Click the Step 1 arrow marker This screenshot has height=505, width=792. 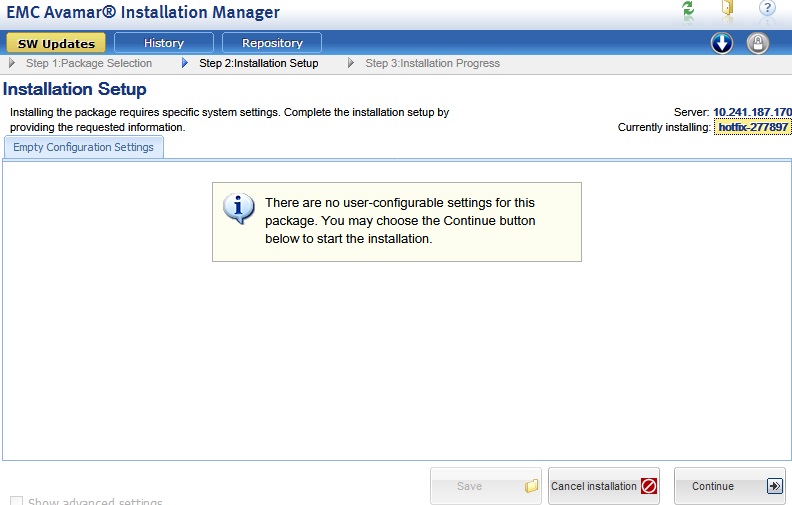coord(12,63)
